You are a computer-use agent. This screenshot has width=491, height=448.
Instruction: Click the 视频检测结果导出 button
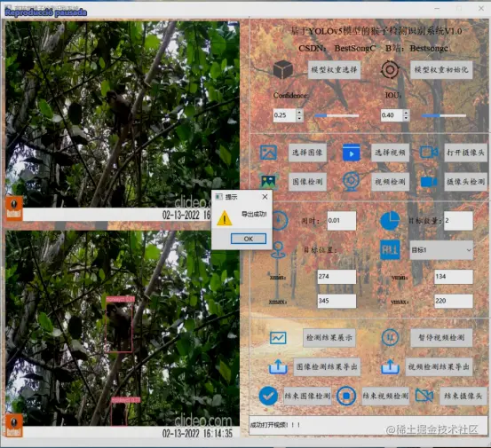[439, 366]
